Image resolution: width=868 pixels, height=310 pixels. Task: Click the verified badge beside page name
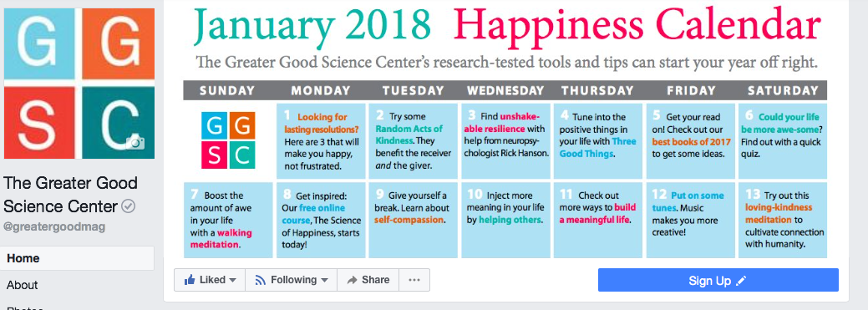tap(129, 206)
